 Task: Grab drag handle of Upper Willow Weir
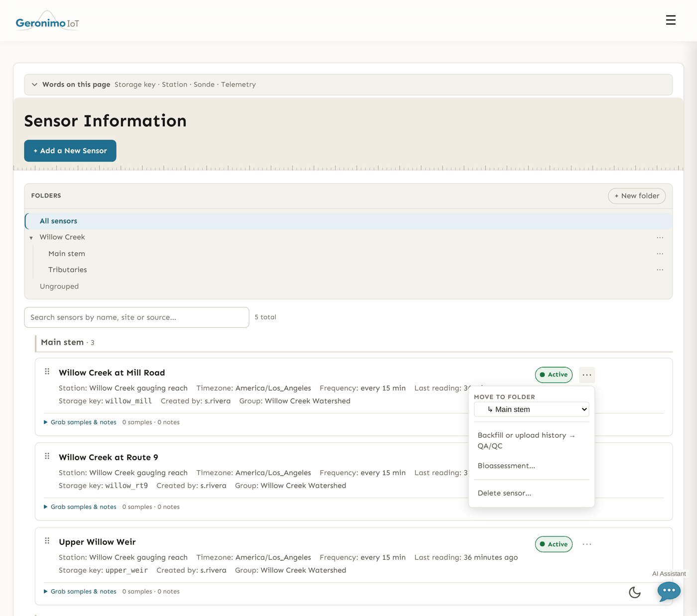click(47, 540)
